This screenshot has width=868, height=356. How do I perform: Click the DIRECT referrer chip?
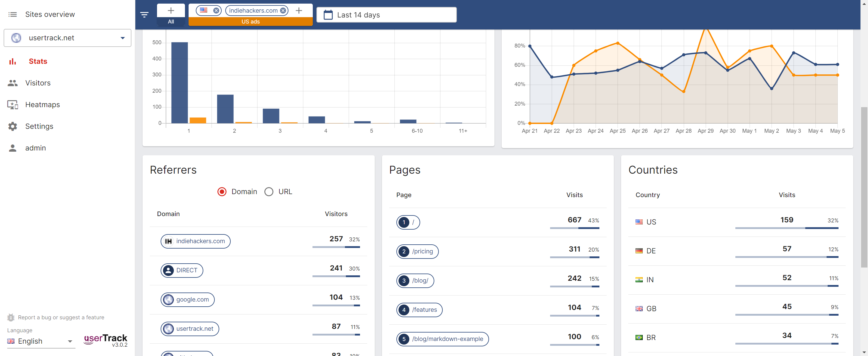(182, 270)
